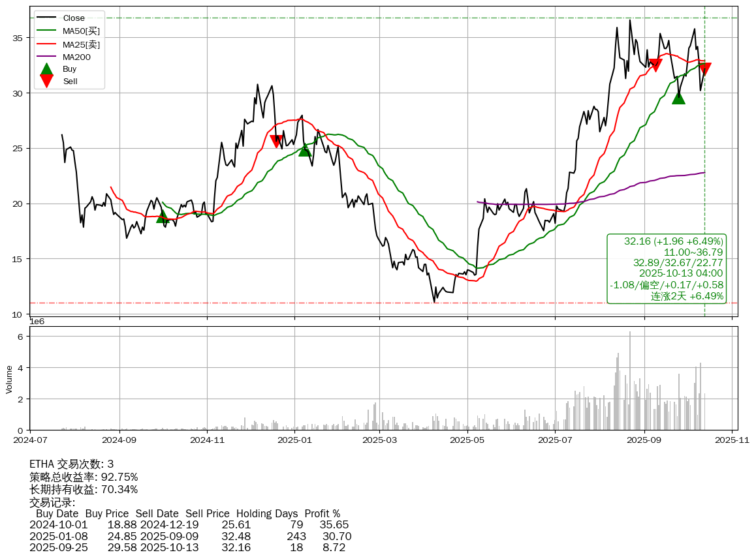Screen dimensions: 756x559
Task: Click the green price info box on chart
Action: [x=667, y=269]
